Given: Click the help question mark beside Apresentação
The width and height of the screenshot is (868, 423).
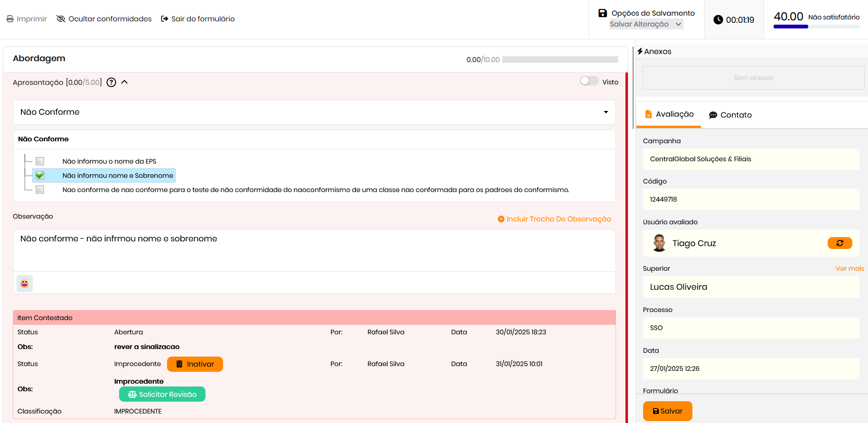Looking at the screenshot, I should coord(111,83).
